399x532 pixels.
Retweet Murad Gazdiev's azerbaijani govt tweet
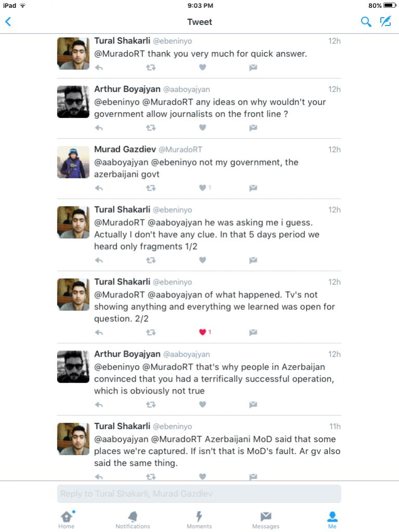tap(151, 188)
